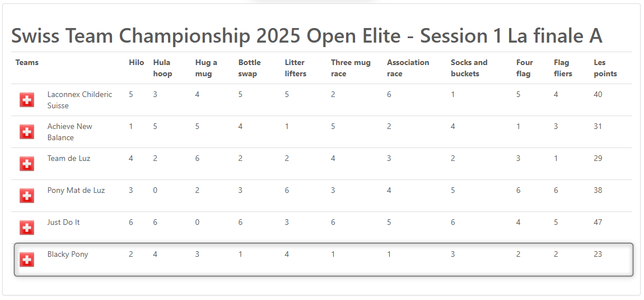Click the Swiss flag next to Team de Luz
The height and width of the screenshot is (300, 644).
pos(27,164)
